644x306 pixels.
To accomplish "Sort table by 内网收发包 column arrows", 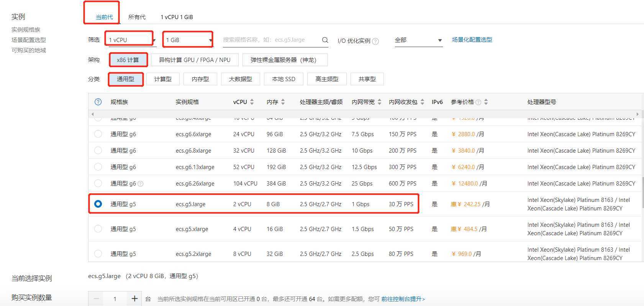I will click(x=422, y=102).
